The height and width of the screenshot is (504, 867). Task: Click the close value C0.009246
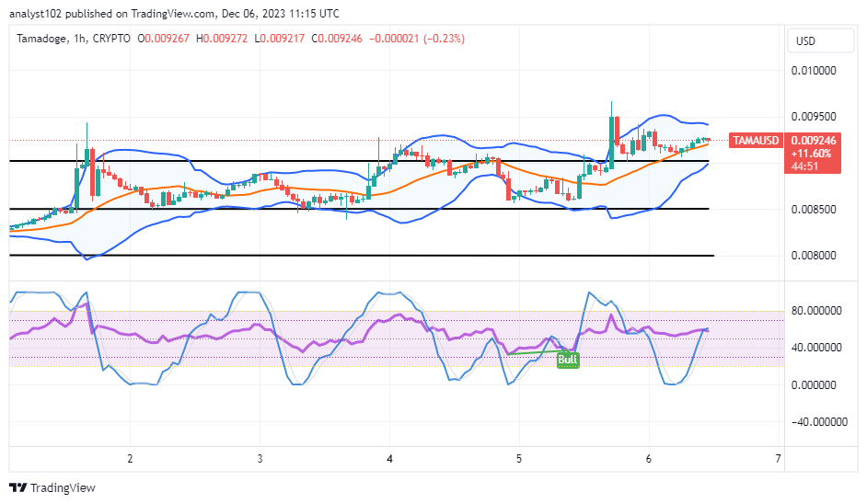click(x=337, y=39)
